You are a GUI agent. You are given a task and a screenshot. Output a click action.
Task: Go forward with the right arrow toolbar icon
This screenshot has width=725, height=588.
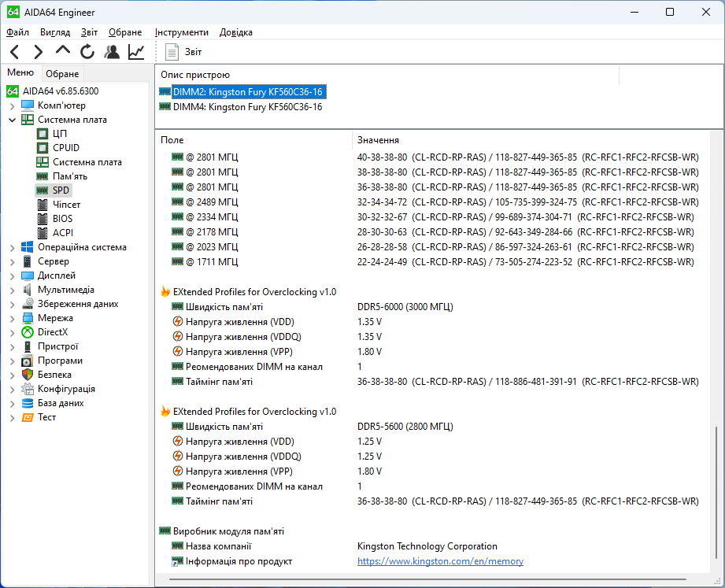tap(39, 52)
